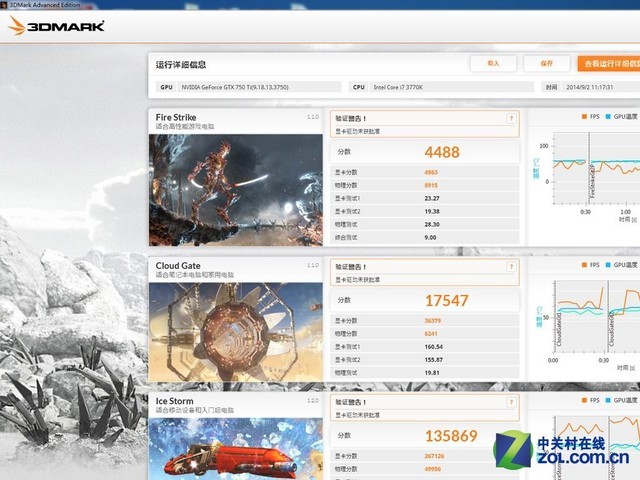Select the GPU field showing GeForce GTX 750 Ti
Screen dimensions: 640x480
pyautogui.click(x=249, y=87)
